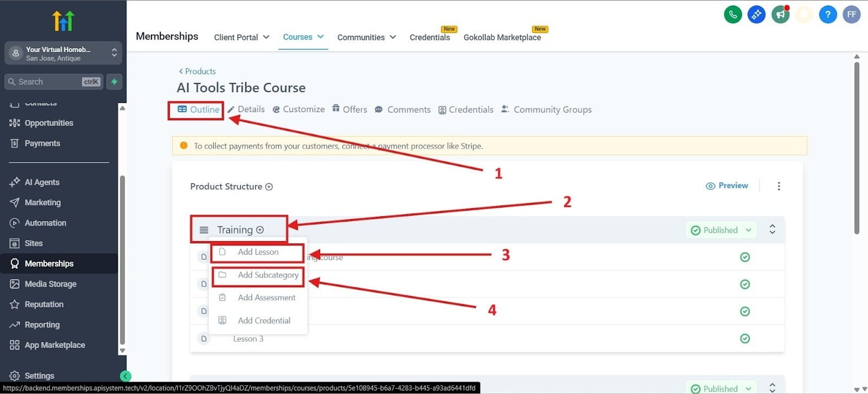The image size is (868, 394).
Task: Expand the Client Portal dropdown
Action: pos(241,37)
